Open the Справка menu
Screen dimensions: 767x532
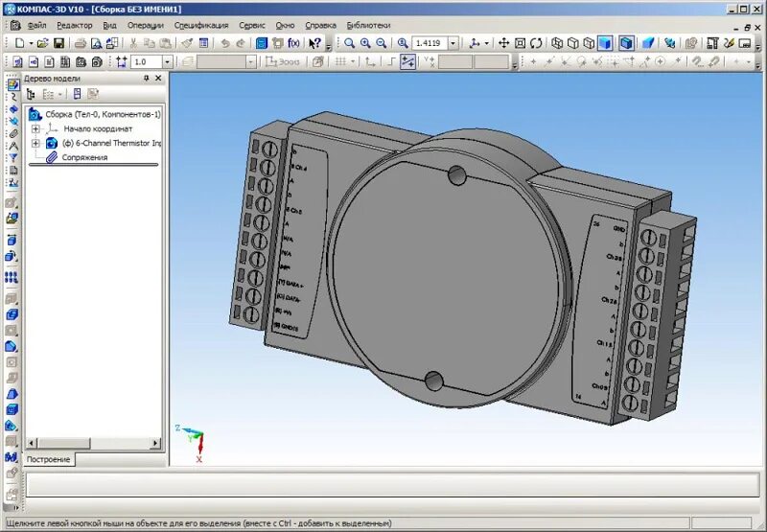[x=320, y=26]
